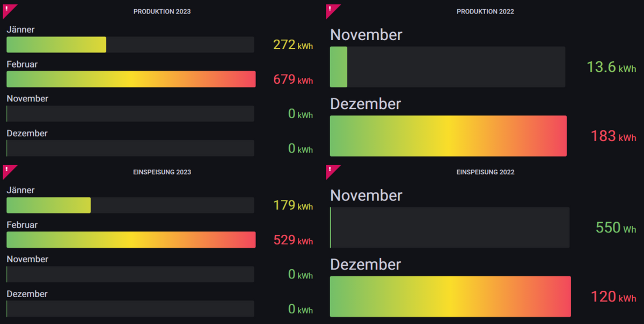Click the Februar bar in Einspeisung 2023
The width and height of the screenshot is (644, 324).
tap(131, 240)
